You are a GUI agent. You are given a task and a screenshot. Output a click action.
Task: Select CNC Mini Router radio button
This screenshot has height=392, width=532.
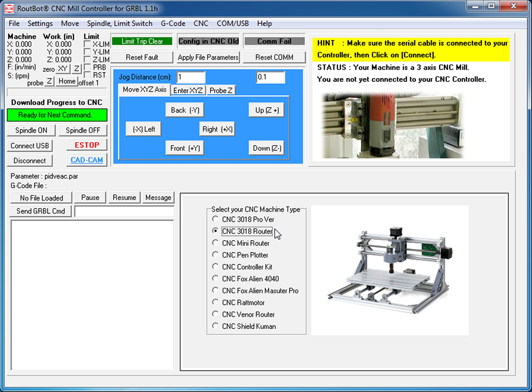(215, 243)
